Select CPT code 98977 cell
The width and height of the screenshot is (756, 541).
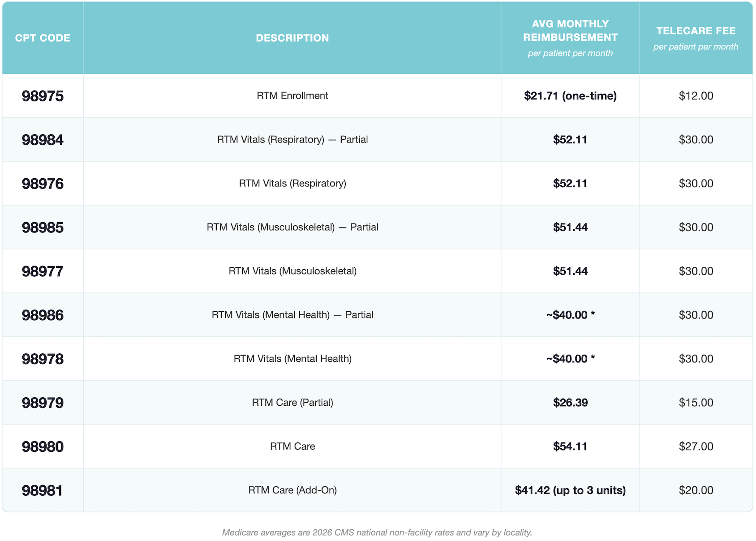click(x=43, y=271)
